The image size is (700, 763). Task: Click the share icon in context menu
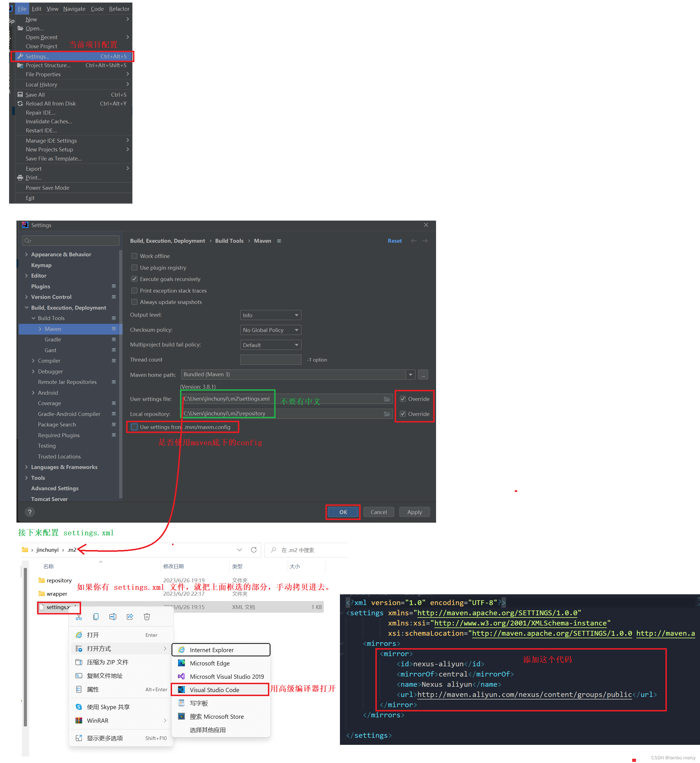click(130, 617)
